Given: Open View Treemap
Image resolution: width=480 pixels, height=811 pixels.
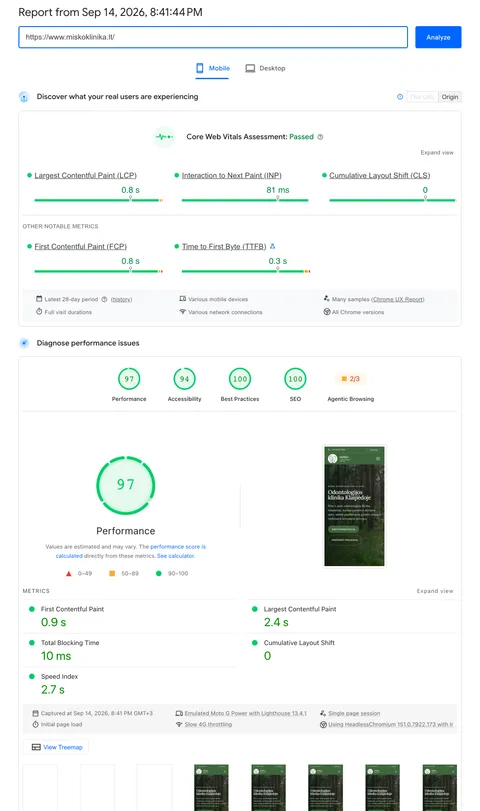Looking at the screenshot, I should (56, 747).
